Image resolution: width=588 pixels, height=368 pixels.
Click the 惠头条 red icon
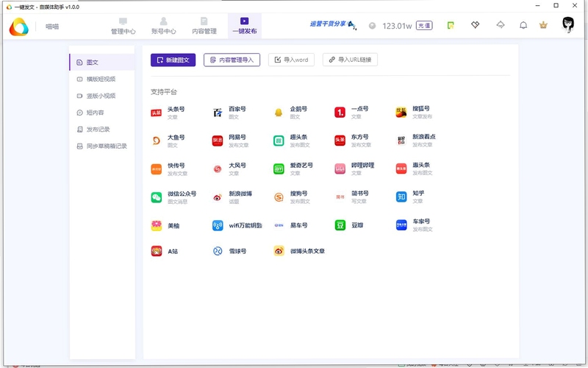tap(401, 169)
